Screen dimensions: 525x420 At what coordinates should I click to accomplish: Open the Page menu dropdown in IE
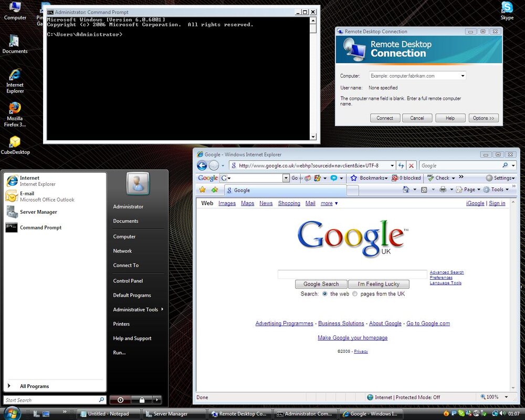(479, 190)
